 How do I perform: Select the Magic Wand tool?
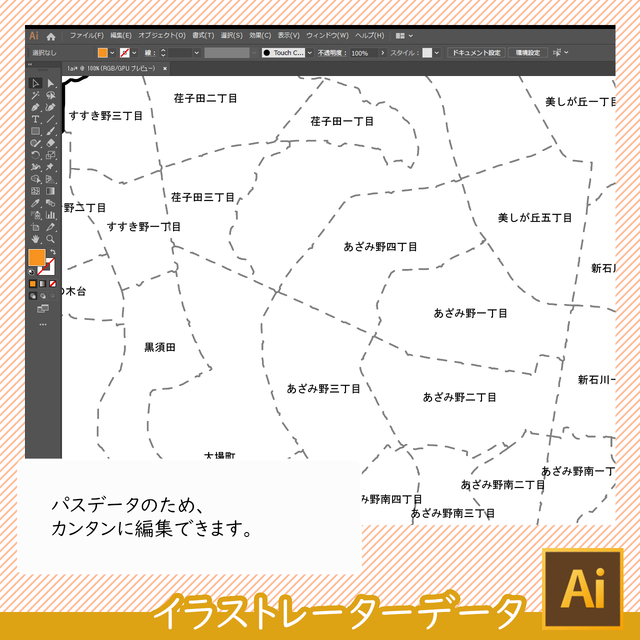click(36, 96)
